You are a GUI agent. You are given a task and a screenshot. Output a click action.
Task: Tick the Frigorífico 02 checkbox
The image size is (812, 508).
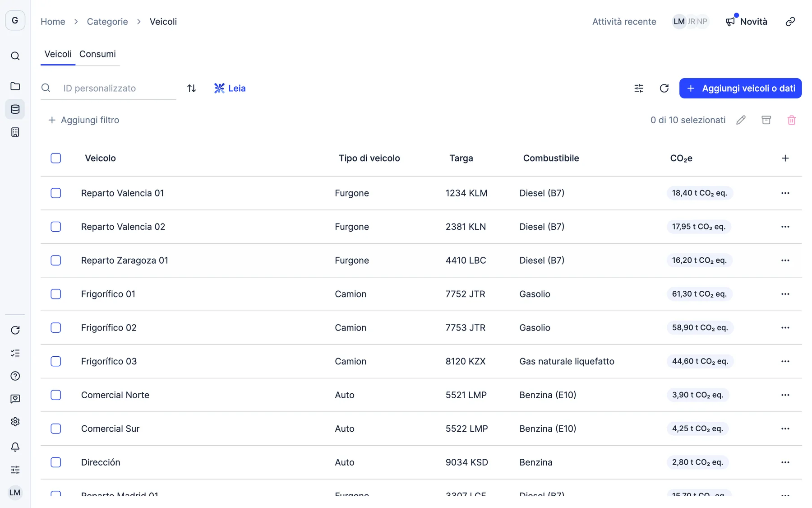point(56,328)
